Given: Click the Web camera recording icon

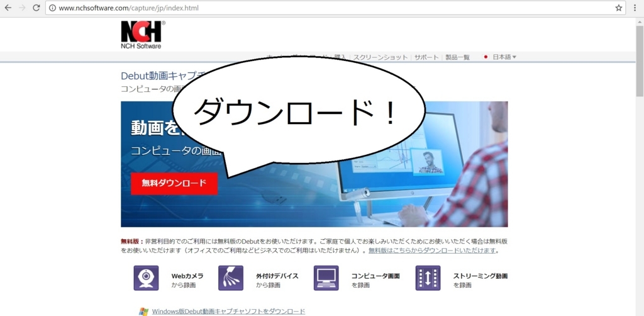Looking at the screenshot, I should 146,278.
